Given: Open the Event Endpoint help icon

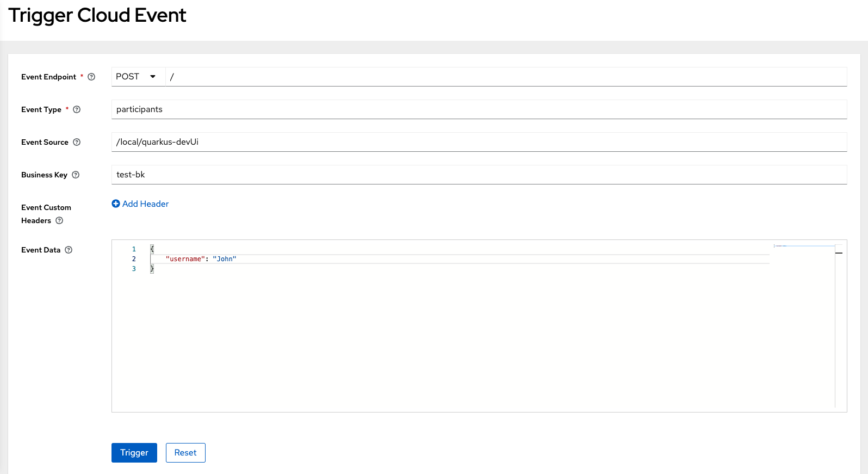Looking at the screenshot, I should coord(91,77).
